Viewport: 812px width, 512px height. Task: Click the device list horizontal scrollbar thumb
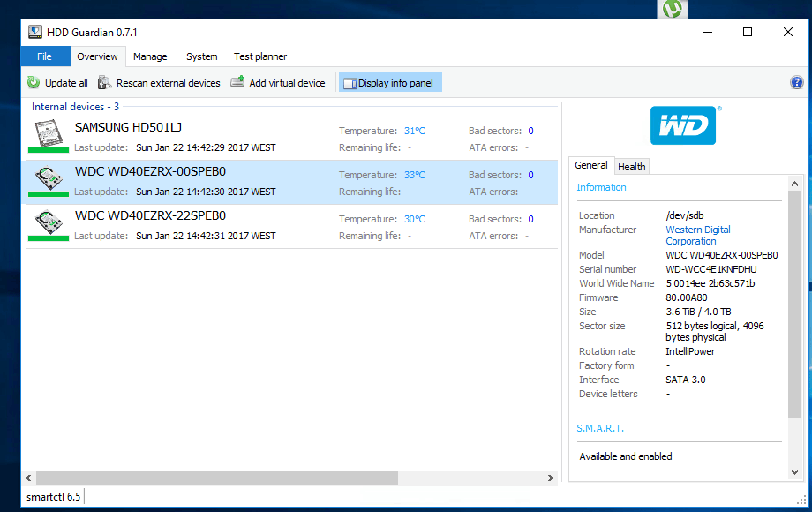(x=217, y=478)
